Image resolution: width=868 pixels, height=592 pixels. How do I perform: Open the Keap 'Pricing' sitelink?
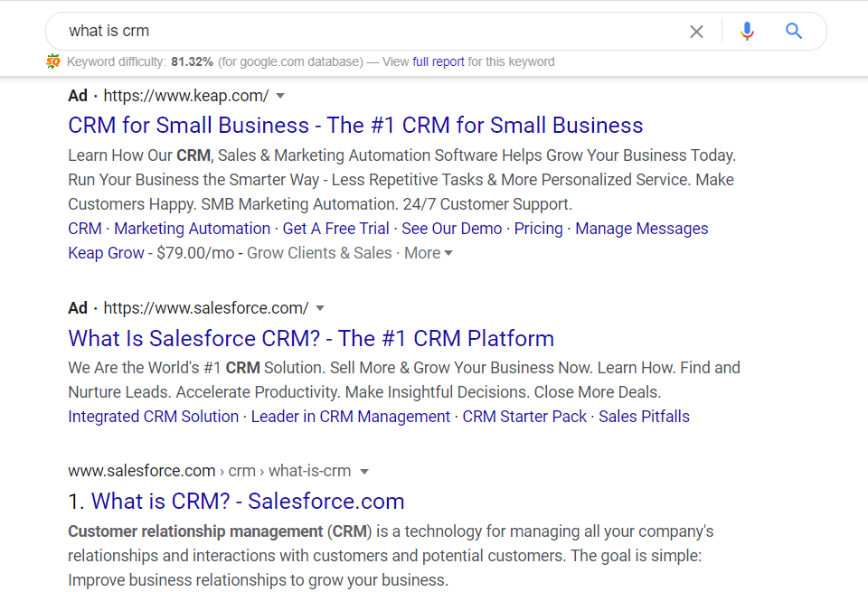[x=538, y=229]
